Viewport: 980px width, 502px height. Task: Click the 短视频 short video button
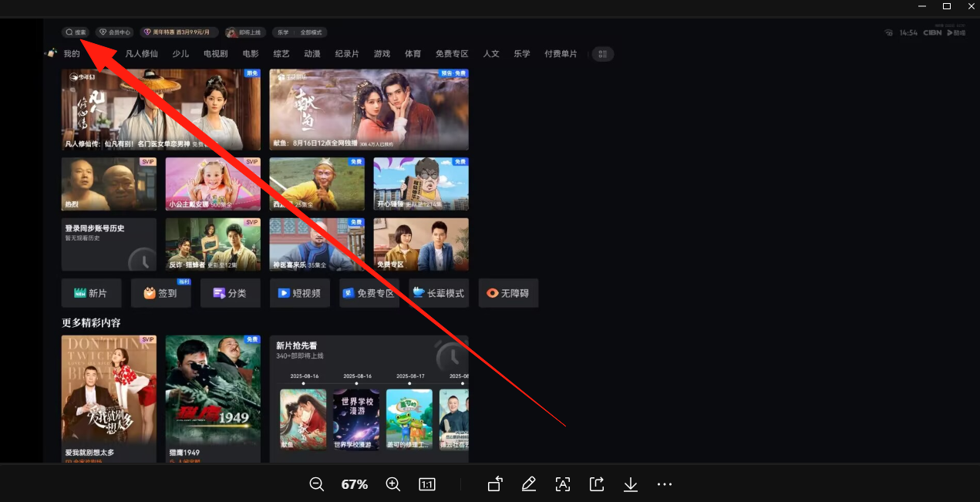click(300, 293)
